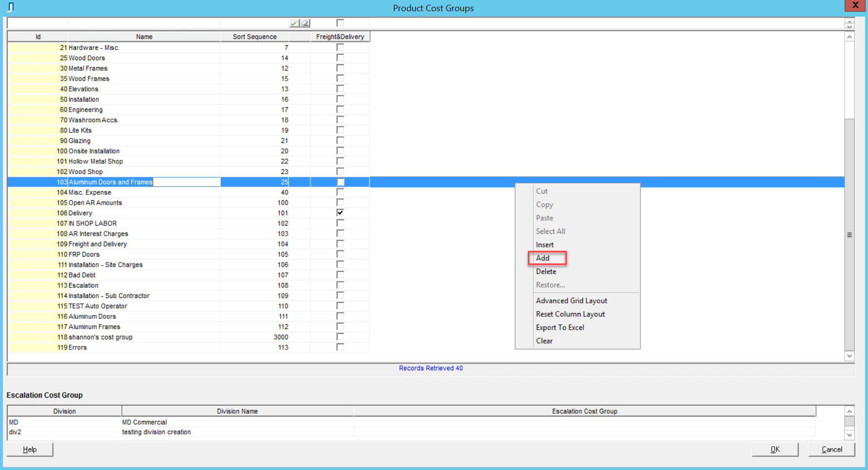
Task: Click the OK button
Action: (775, 450)
